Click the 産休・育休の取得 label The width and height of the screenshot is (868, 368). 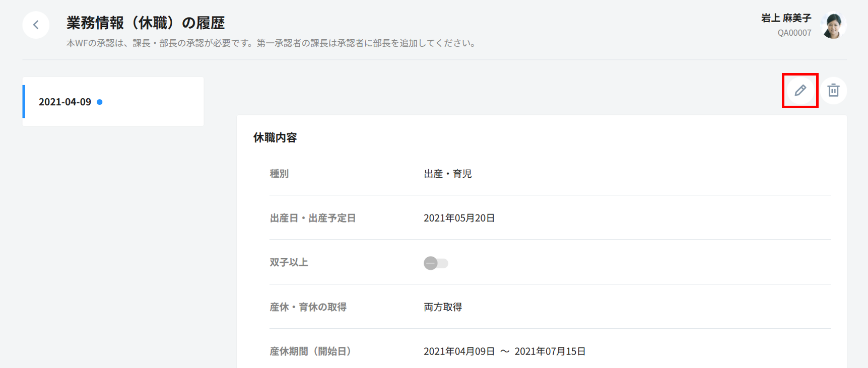[x=308, y=307]
